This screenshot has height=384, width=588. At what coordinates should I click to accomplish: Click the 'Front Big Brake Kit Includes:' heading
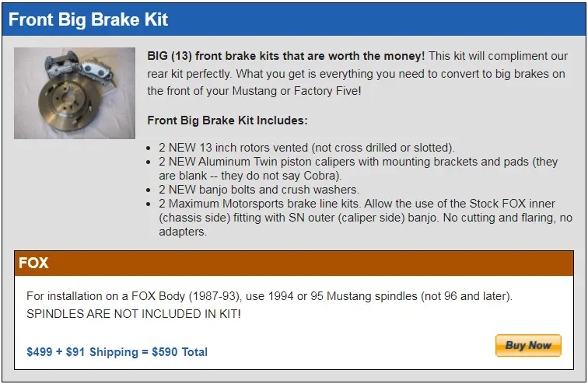(227, 120)
